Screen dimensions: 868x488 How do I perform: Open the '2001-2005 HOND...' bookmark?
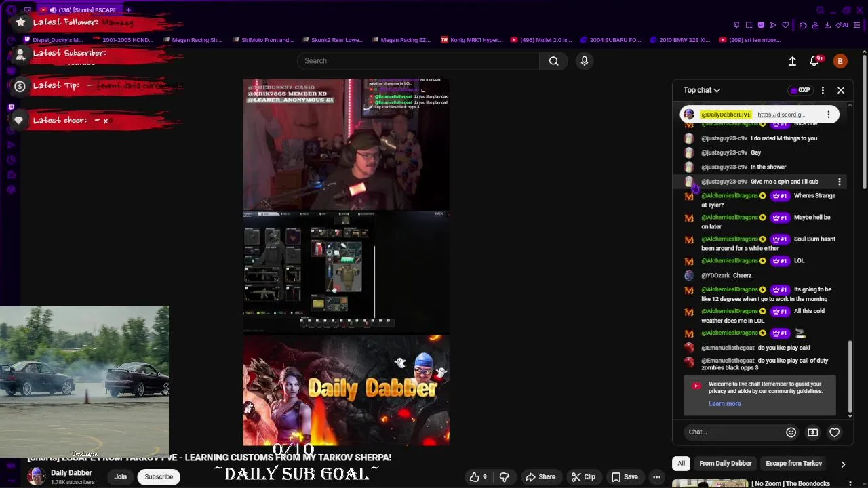point(122,40)
